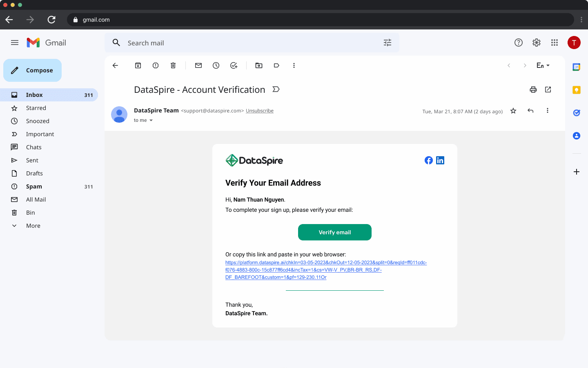This screenshot has height=368, width=588.
Task: Open the platform.dataspire.ai verification link
Action: pyautogui.click(x=326, y=270)
